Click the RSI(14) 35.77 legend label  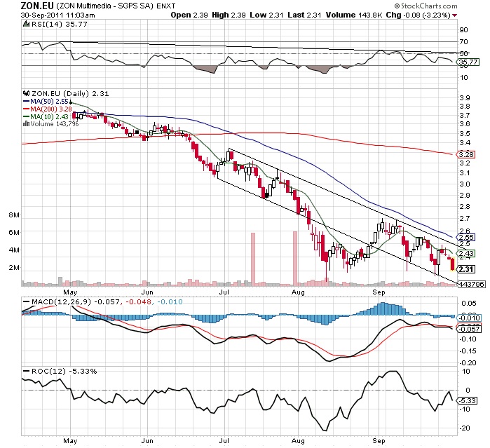[60, 25]
